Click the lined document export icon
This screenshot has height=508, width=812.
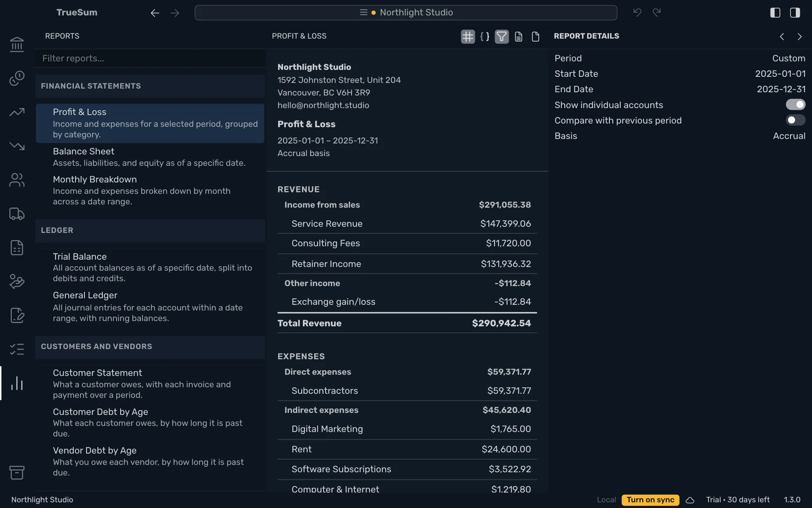coord(518,37)
